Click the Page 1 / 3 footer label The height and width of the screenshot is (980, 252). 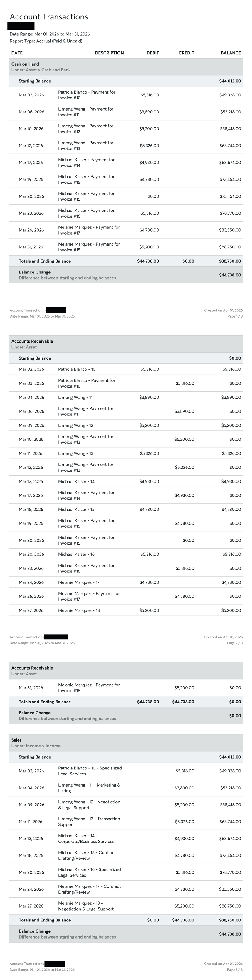point(234,316)
